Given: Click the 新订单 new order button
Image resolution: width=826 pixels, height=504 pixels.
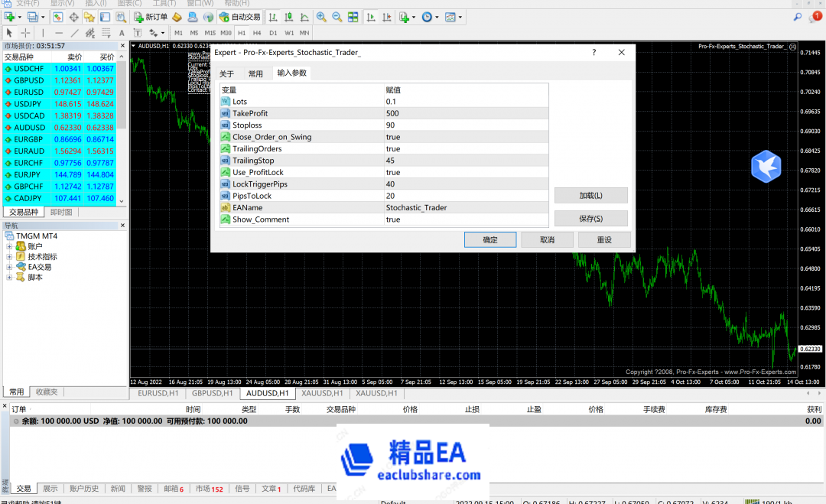Looking at the screenshot, I should click(151, 17).
